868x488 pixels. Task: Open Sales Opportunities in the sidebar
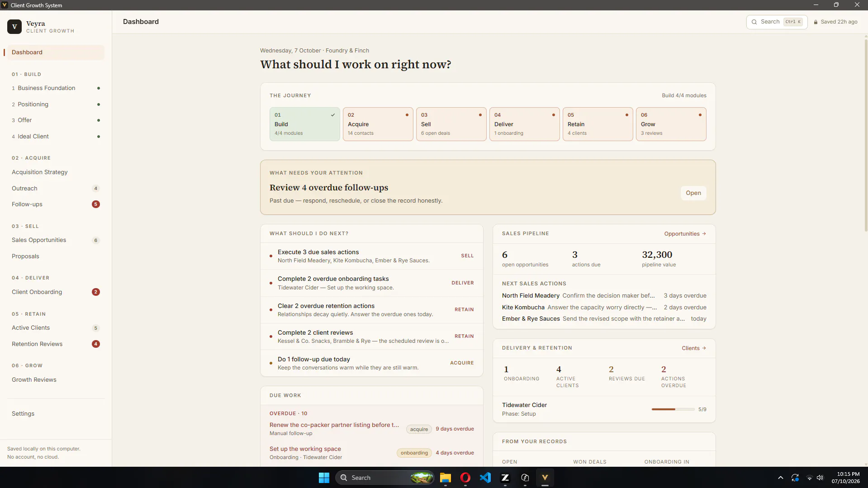[56, 240]
